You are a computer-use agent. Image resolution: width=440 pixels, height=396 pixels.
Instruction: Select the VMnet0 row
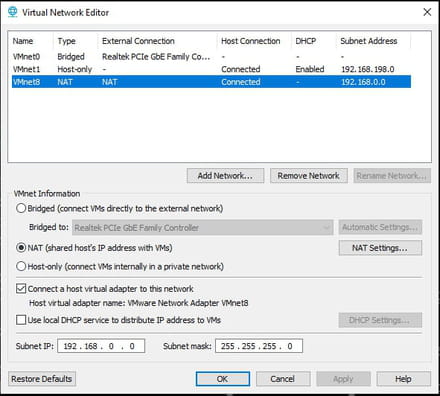coord(211,57)
